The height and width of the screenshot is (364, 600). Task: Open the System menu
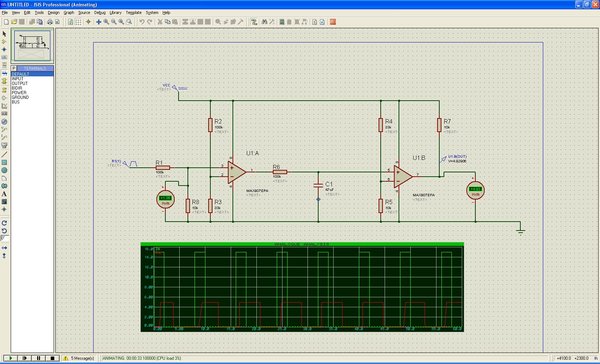coord(152,13)
